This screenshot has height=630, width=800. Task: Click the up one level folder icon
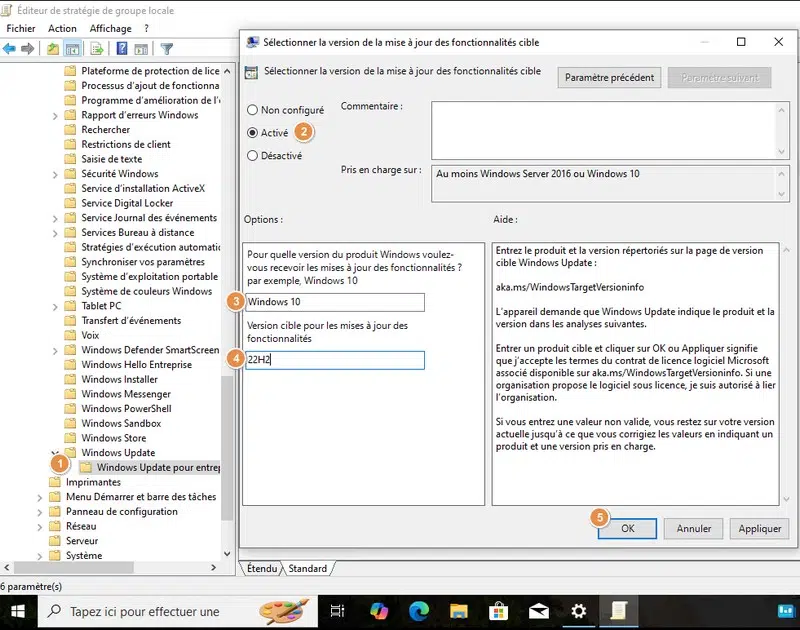53,48
